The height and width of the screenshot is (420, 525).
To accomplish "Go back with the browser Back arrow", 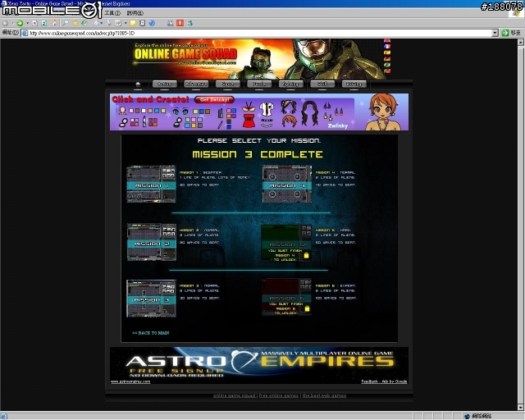I will pyautogui.click(x=5, y=23).
